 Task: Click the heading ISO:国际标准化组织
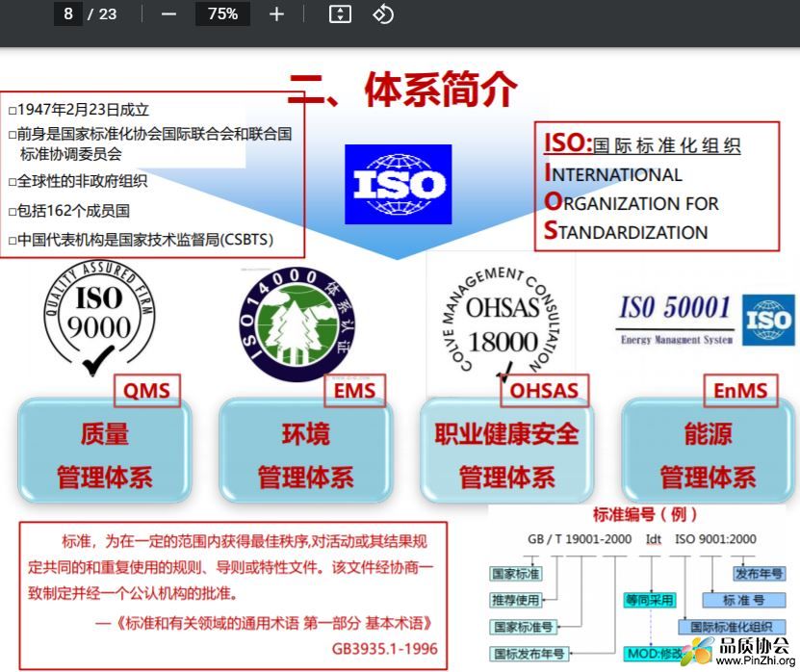click(642, 143)
